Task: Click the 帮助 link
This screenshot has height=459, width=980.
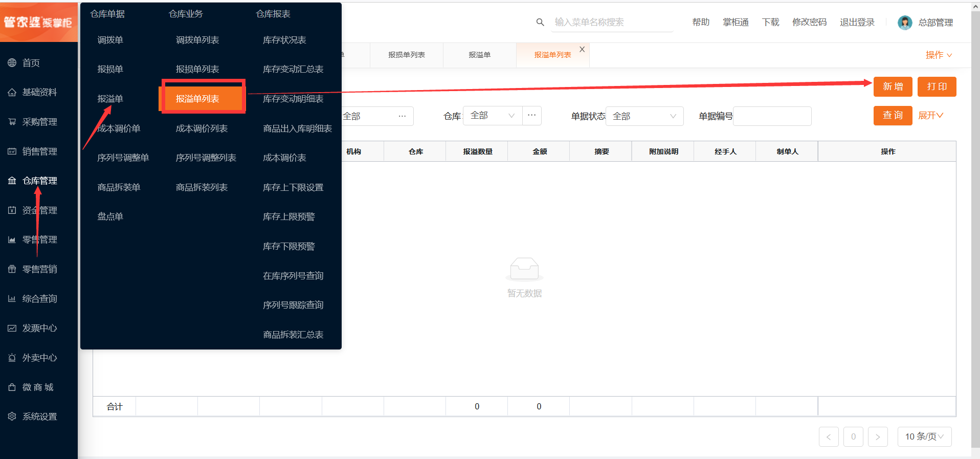Action: [701, 22]
